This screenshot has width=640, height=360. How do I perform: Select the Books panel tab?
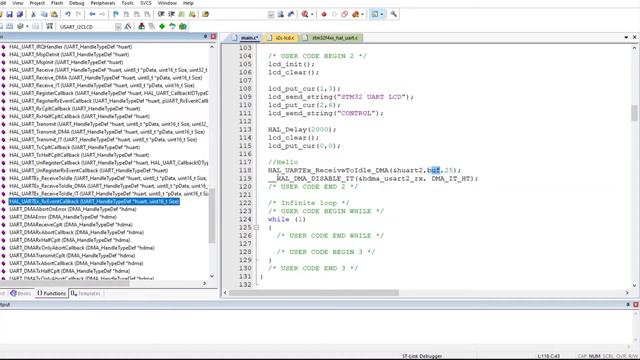21,293
